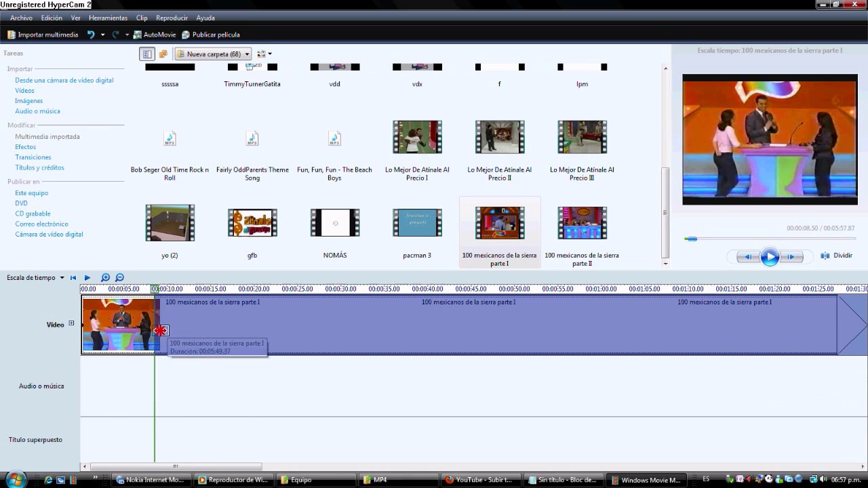This screenshot has width=868, height=488.
Task: Click the timeline horizontal scrollbar thumb
Action: [x=176, y=466]
